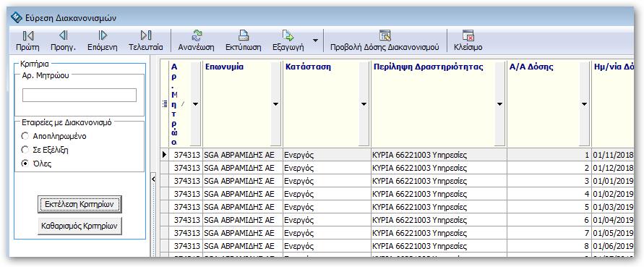Click the Εύρεση Διακανονισμών title icon

(x=16, y=17)
